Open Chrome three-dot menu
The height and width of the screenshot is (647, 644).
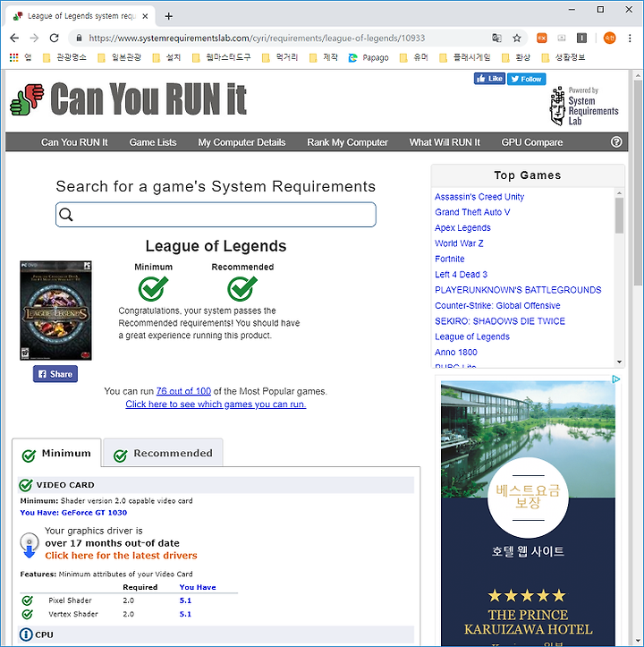click(x=630, y=38)
